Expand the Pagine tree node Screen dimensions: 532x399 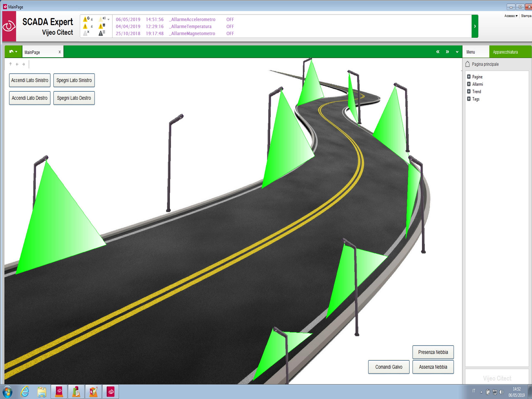coord(469,77)
